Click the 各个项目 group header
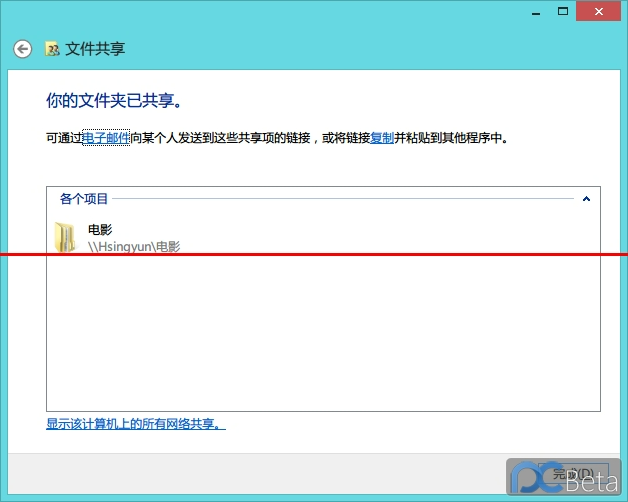 point(84,199)
